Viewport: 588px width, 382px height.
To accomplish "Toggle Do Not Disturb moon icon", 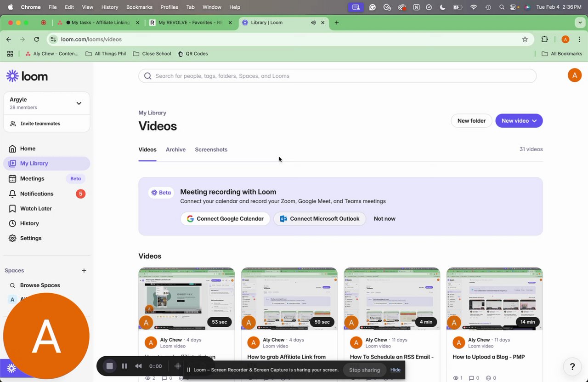I will pos(443,7).
